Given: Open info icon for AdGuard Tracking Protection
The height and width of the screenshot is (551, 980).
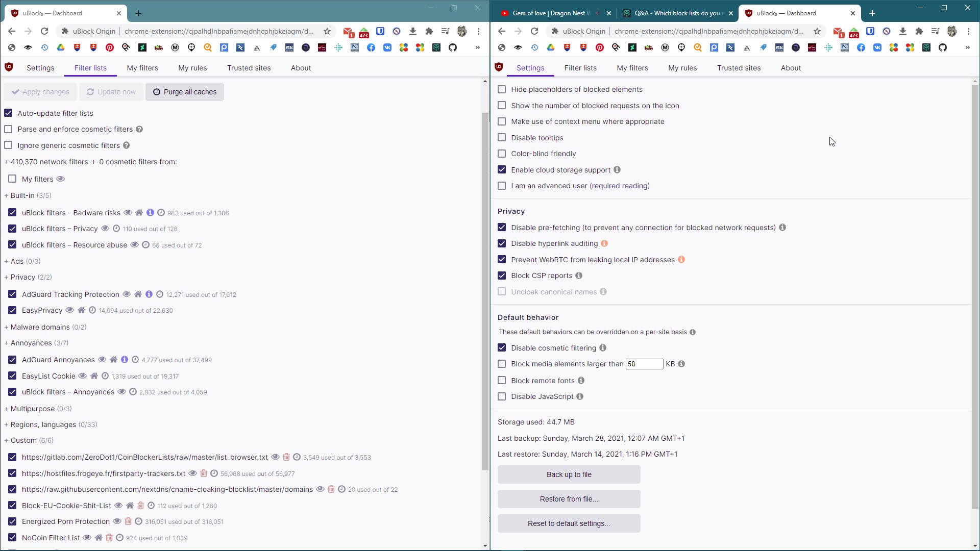Looking at the screenshot, I should click(x=149, y=294).
